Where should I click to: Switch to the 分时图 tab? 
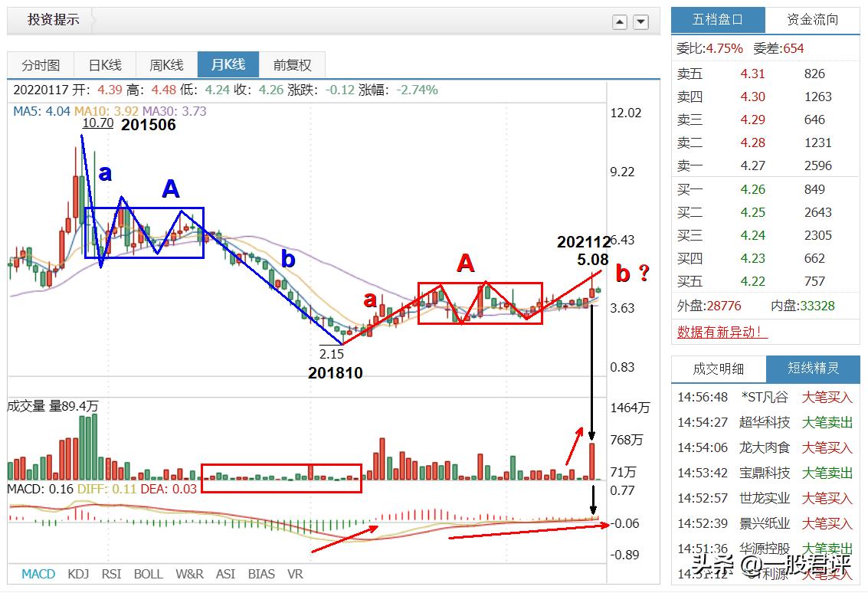tap(40, 64)
